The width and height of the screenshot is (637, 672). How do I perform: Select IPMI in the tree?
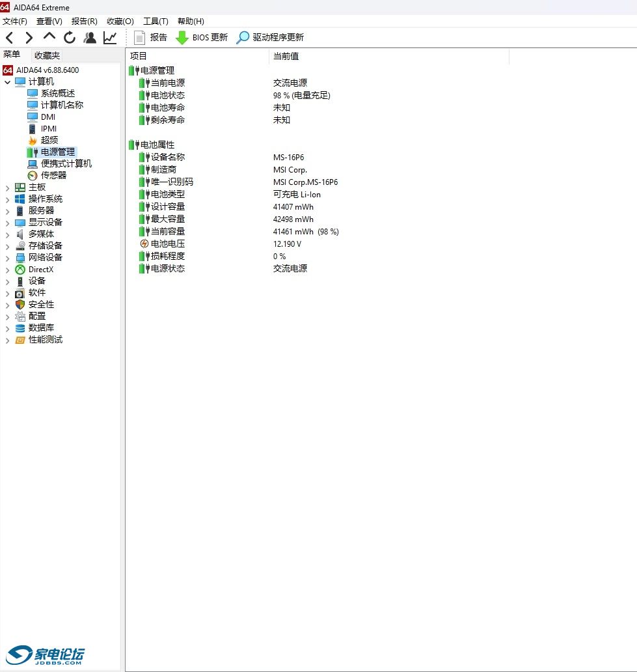pos(49,128)
